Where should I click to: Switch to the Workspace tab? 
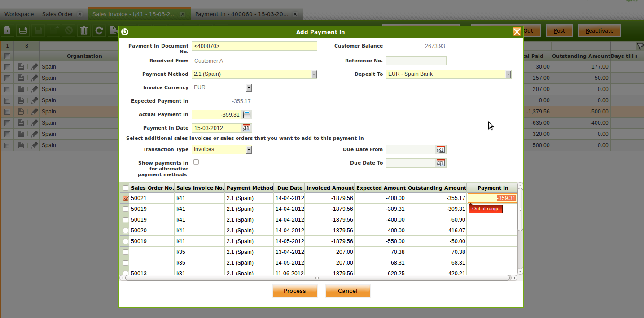pos(19,14)
